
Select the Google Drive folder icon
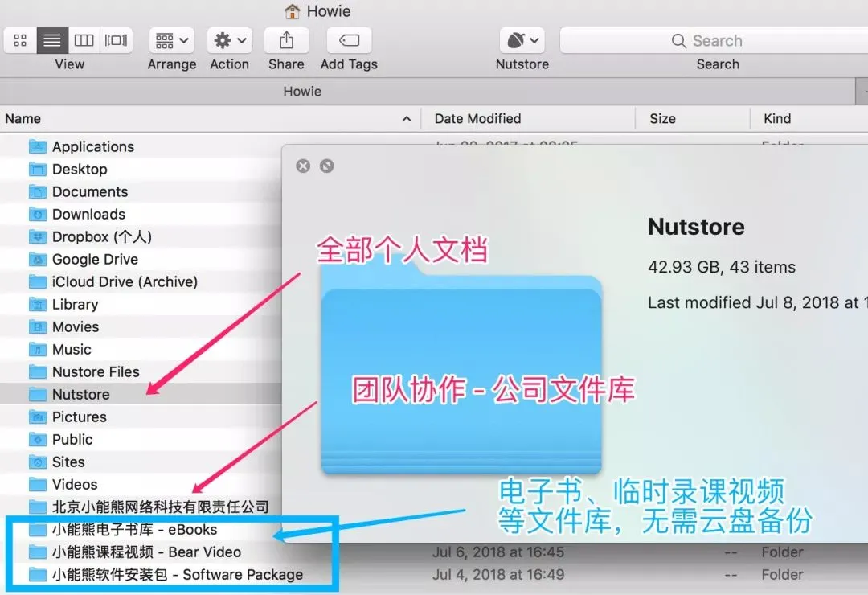coord(38,259)
